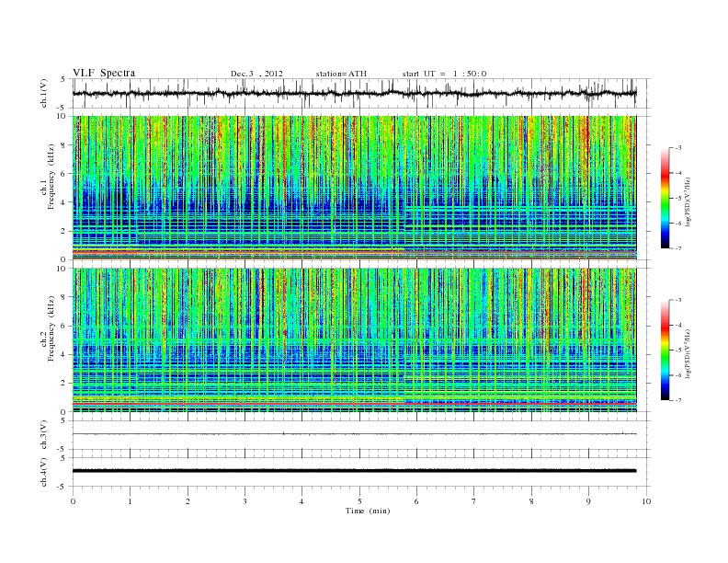
Task: Click the ch.2 "Frequency (kHz)" axis label
Action: 51,328
